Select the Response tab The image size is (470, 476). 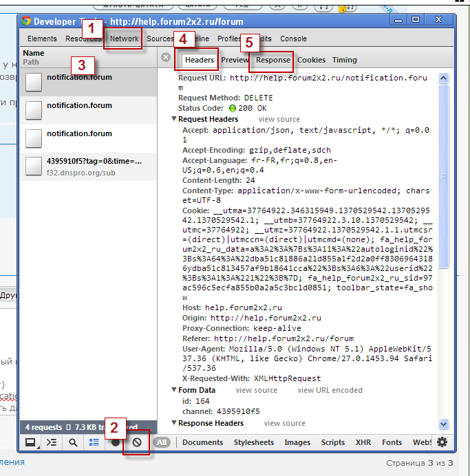coord(273,60)
